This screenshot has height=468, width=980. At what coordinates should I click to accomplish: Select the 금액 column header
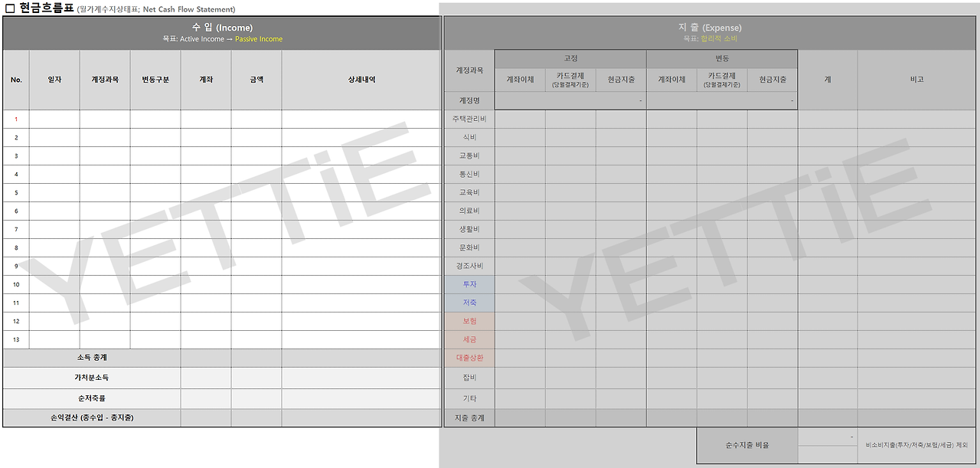tap(255, 79)
